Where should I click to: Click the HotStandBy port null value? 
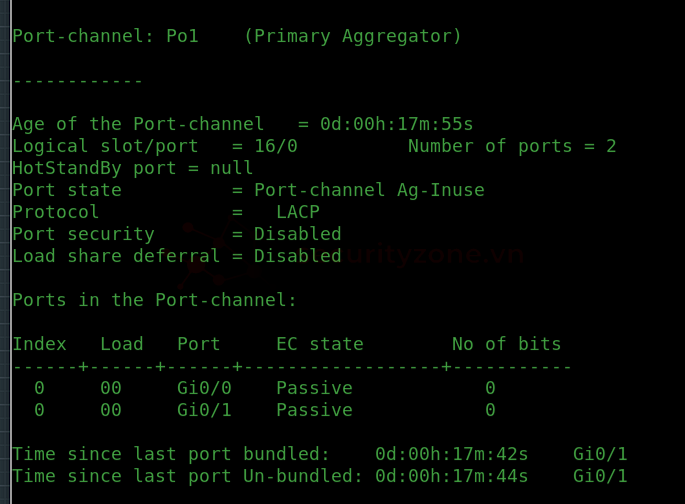[232, 168]
